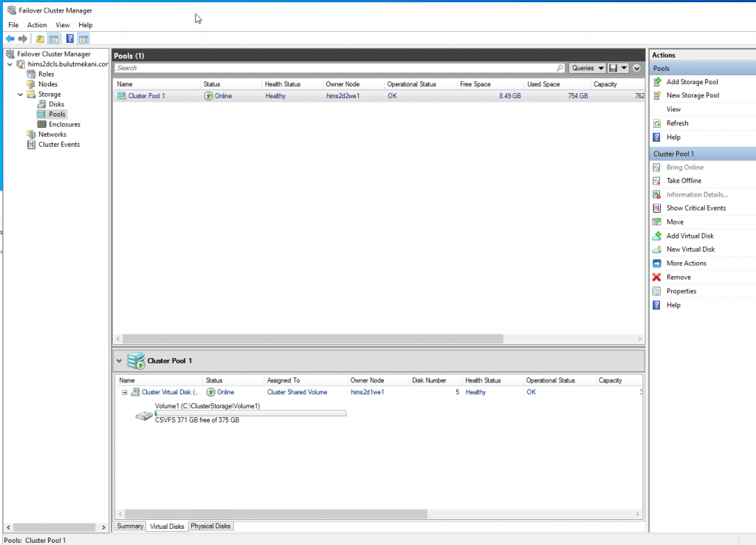Viewport: 756px width, 545px height.
Task: Click the Move action icon
Action: [656, 222]
